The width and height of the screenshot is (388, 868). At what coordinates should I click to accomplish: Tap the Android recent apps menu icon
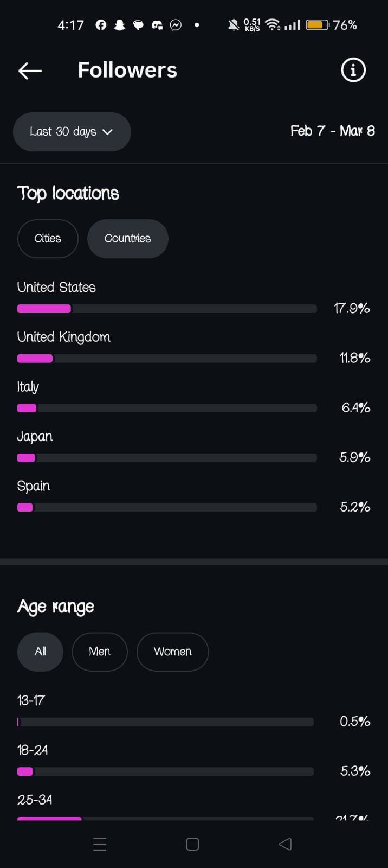click(100, 844)
